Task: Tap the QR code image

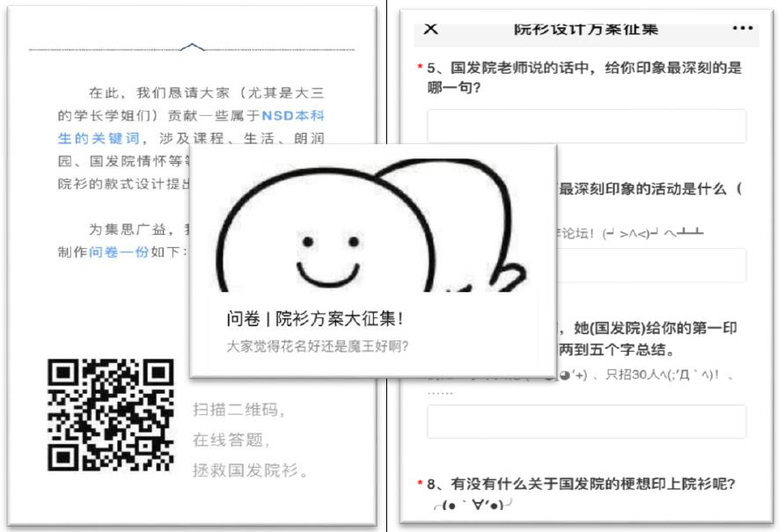Action: coord(110,414)
